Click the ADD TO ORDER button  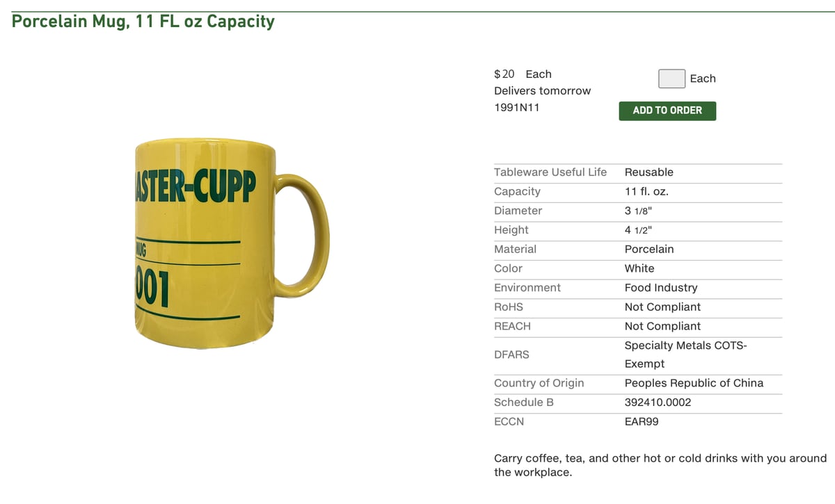667,111
